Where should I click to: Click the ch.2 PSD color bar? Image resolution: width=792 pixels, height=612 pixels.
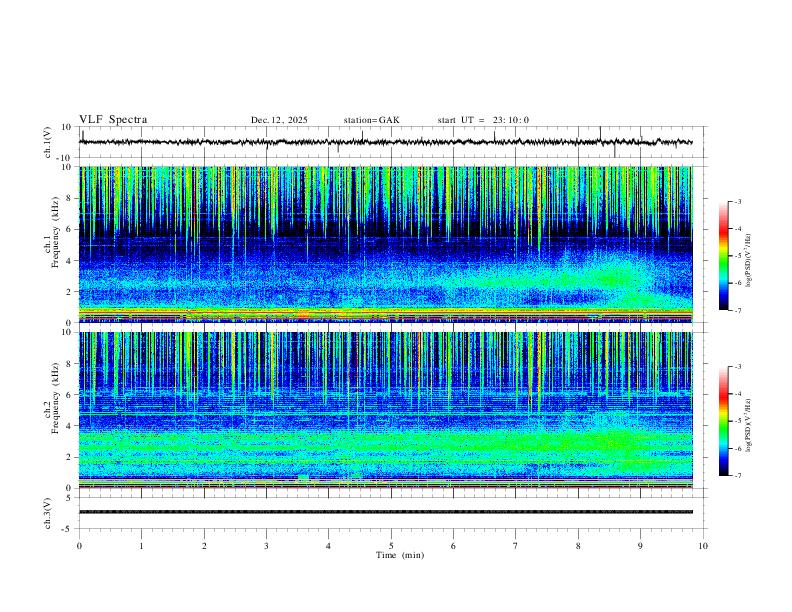pos(723,421)
